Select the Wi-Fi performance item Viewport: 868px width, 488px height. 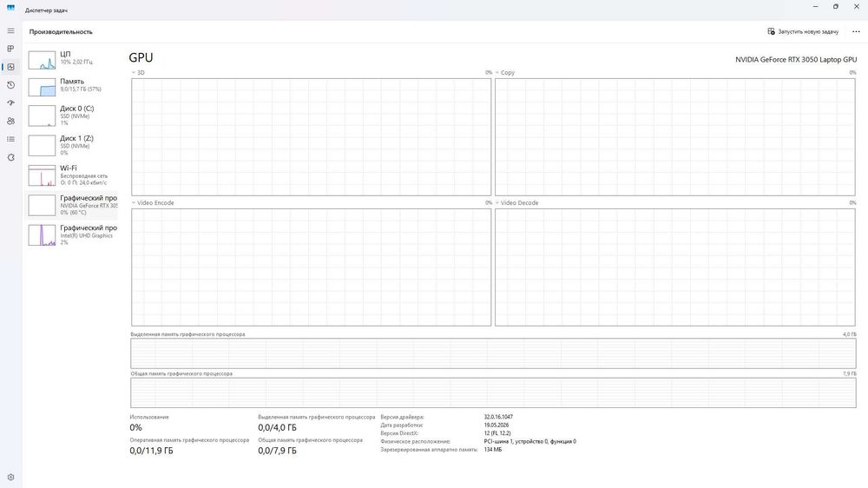(71, 175)
